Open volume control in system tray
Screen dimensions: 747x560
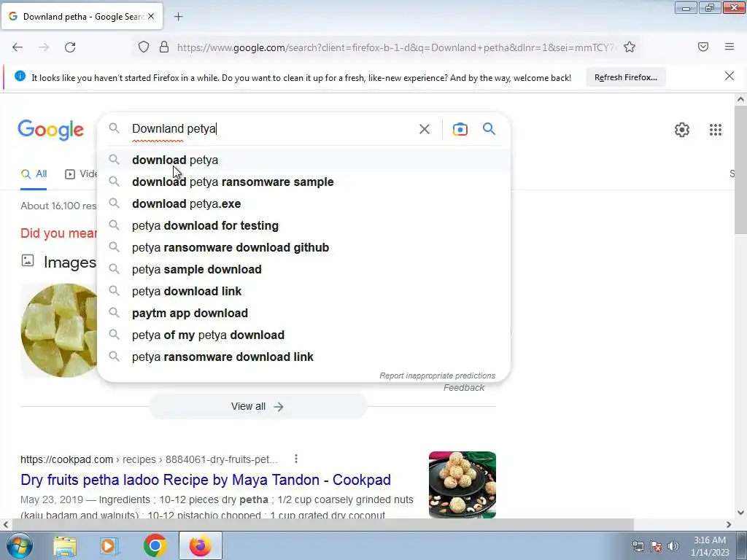pyautogui.click(x=673, y=546)
